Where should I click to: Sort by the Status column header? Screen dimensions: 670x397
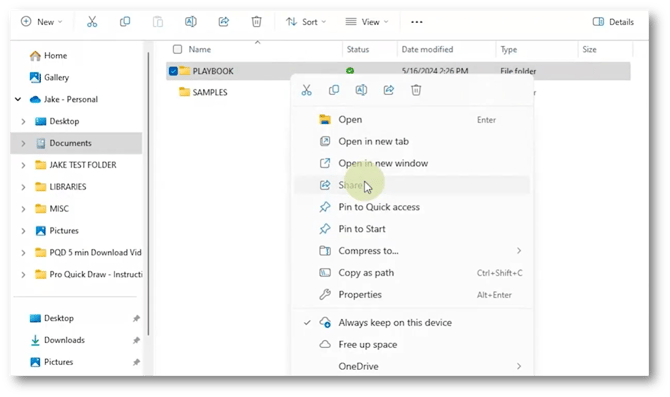click(x=358, y=49)
